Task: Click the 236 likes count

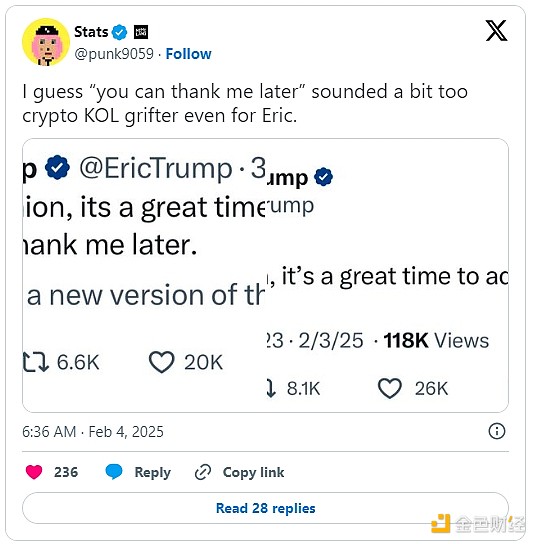Action: (66, 472)
